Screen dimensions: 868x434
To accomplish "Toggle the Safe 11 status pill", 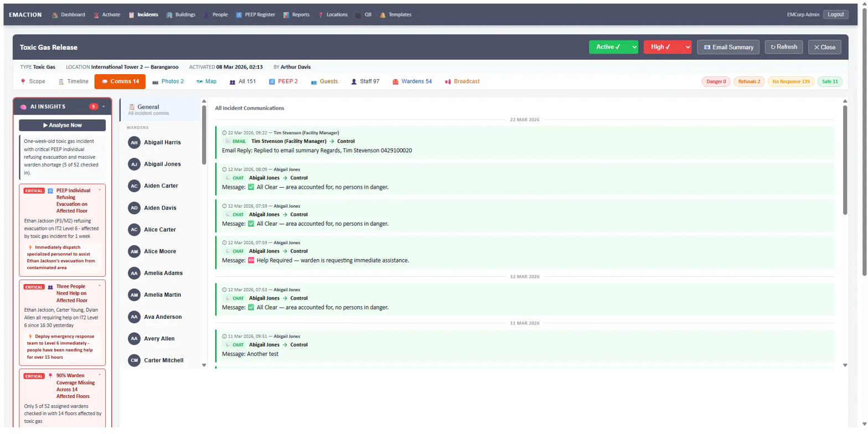I will click(830, 82).
